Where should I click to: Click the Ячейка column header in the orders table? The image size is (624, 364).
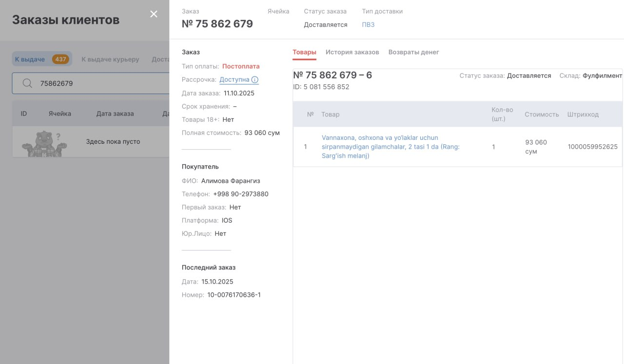pos(59,114)
